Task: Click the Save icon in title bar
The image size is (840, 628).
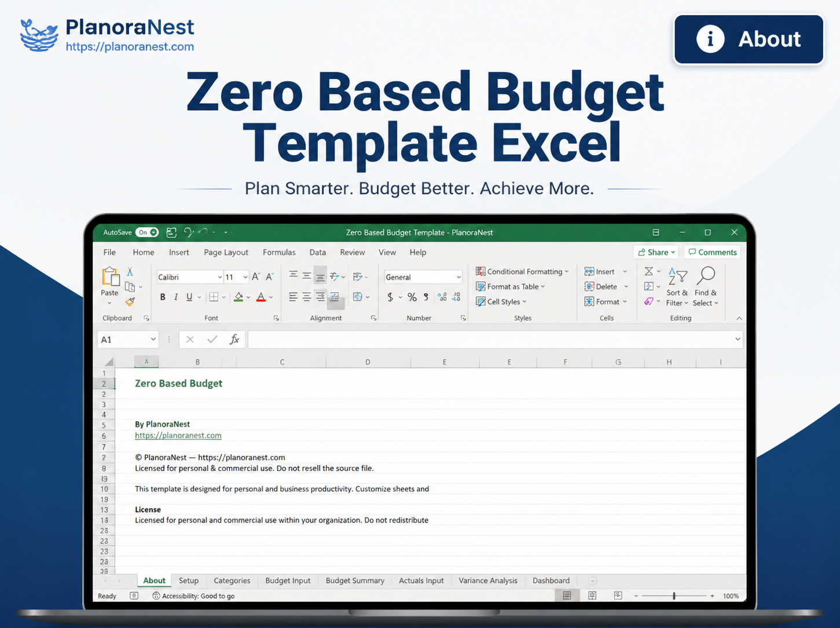Action: (x=171, y=232)
